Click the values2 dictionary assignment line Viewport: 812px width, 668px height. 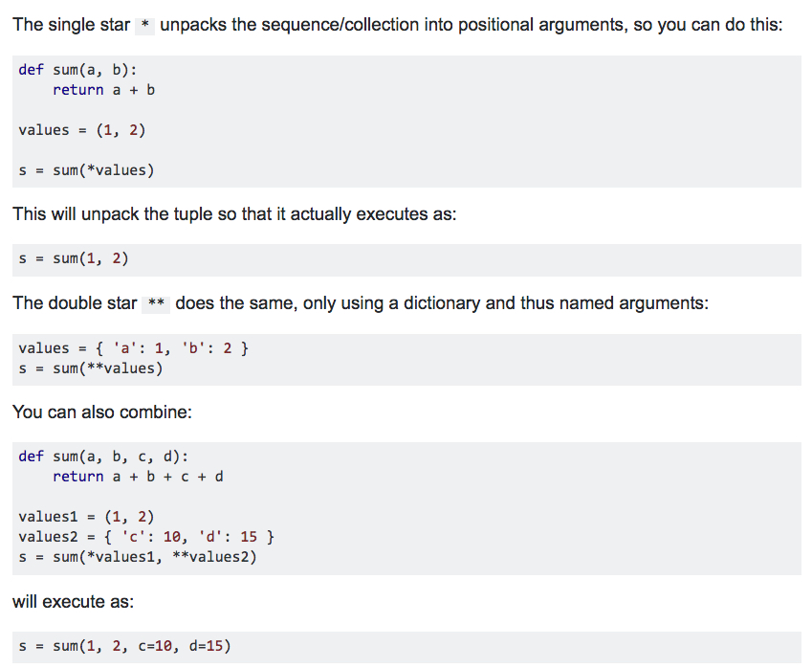(x=146, y=536)
